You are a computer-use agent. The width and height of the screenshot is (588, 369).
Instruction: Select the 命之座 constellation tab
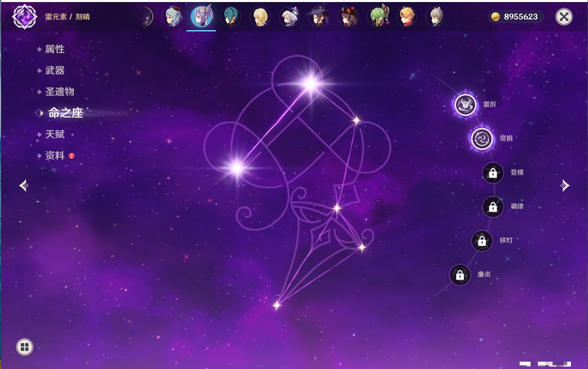pyautogui.click(x=66, y=113)
